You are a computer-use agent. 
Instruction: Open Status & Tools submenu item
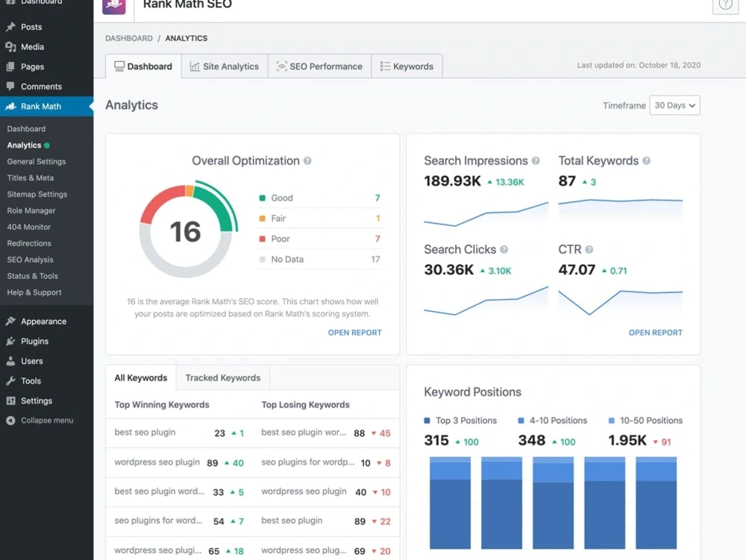pos(32,276)
